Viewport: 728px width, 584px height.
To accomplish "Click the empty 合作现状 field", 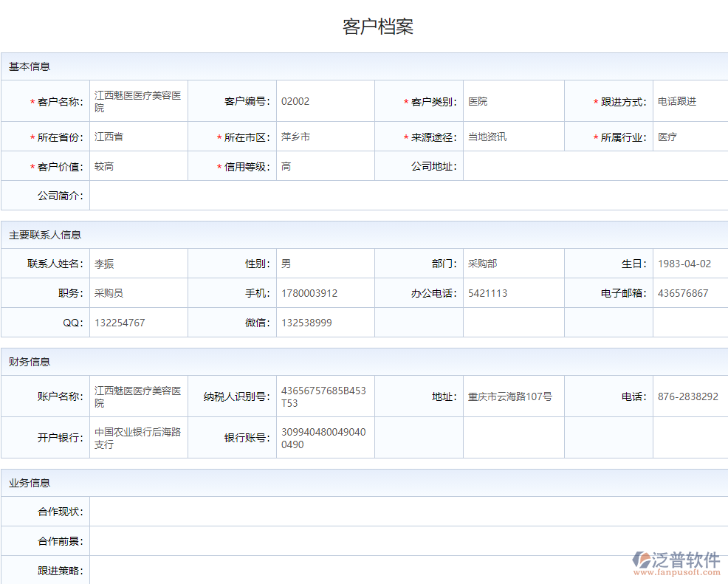I will [408, 512].
